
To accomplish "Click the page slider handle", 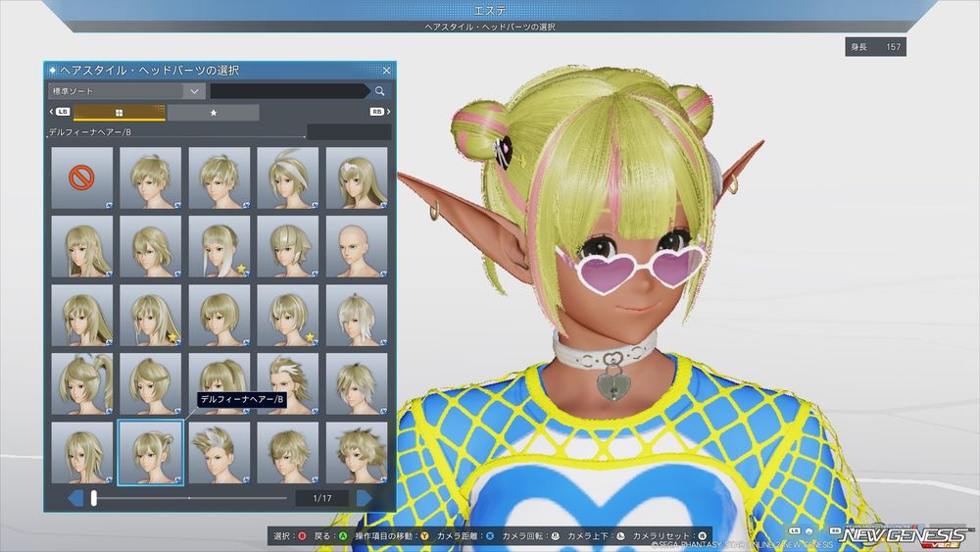I will pyautogui.click(x=94, y=498).
